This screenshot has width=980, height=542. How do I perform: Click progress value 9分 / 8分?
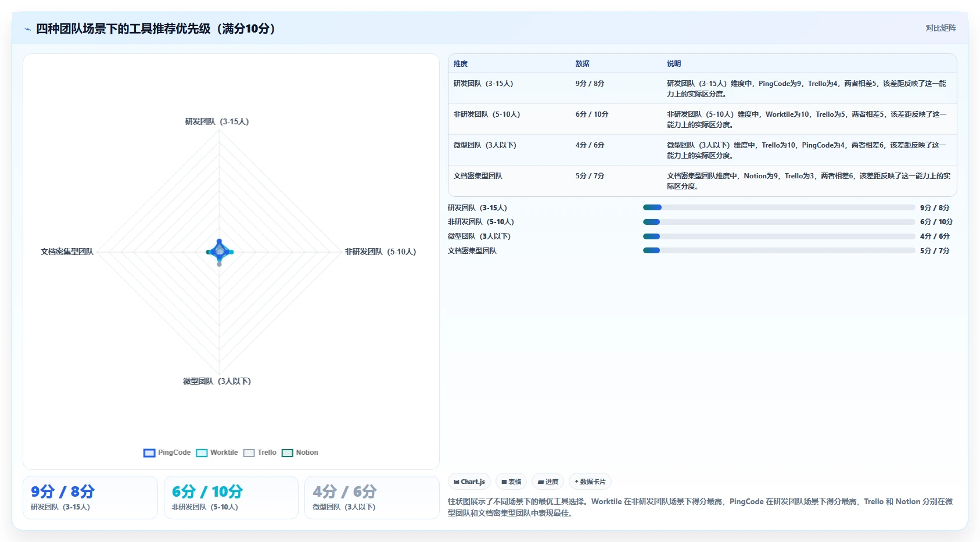pos(935,208)
